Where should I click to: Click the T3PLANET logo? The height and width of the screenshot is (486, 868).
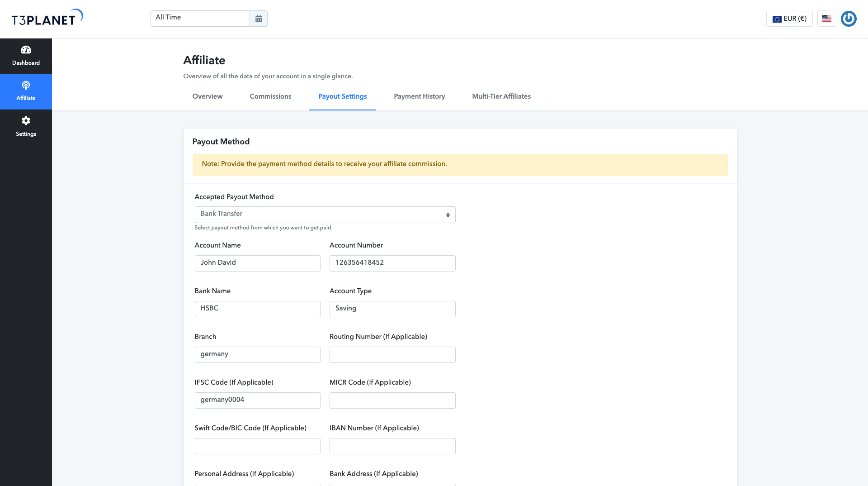click(47, 17)
